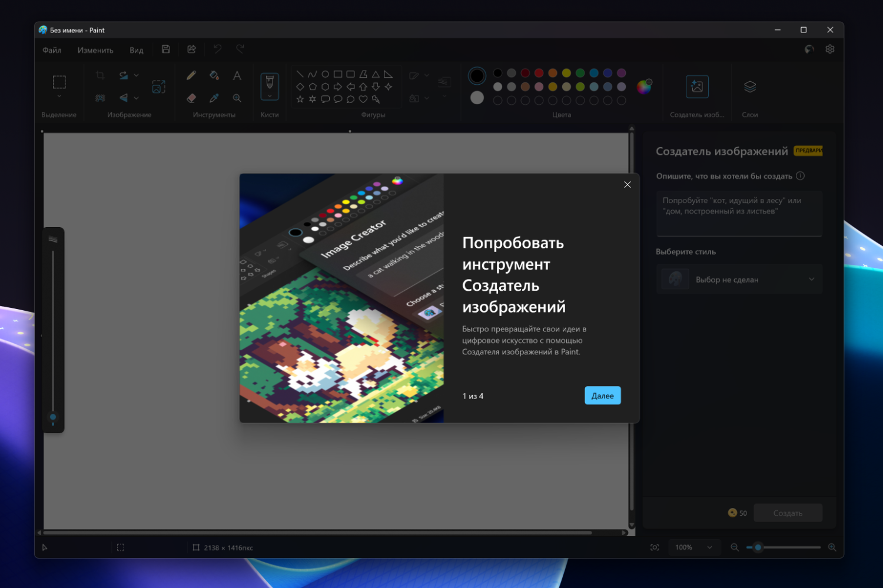Select the right arrow shape
Screen dimensions: 883x588
point(338,87)
